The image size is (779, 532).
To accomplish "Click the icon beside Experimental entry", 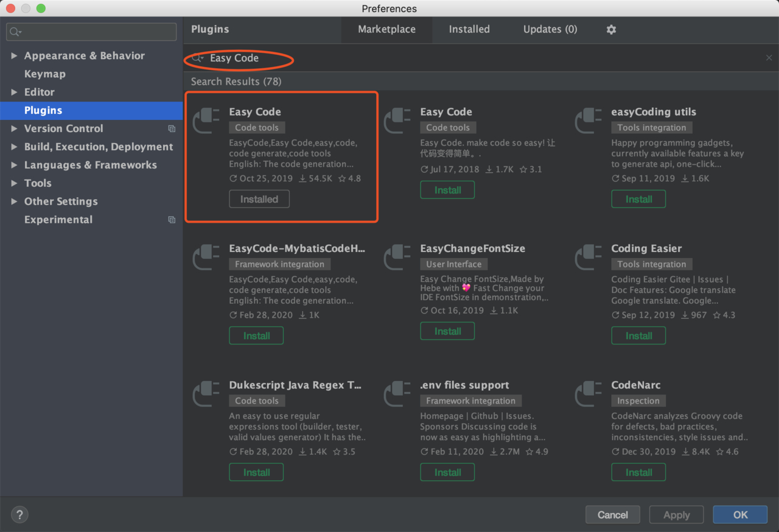I will (172, 220).
